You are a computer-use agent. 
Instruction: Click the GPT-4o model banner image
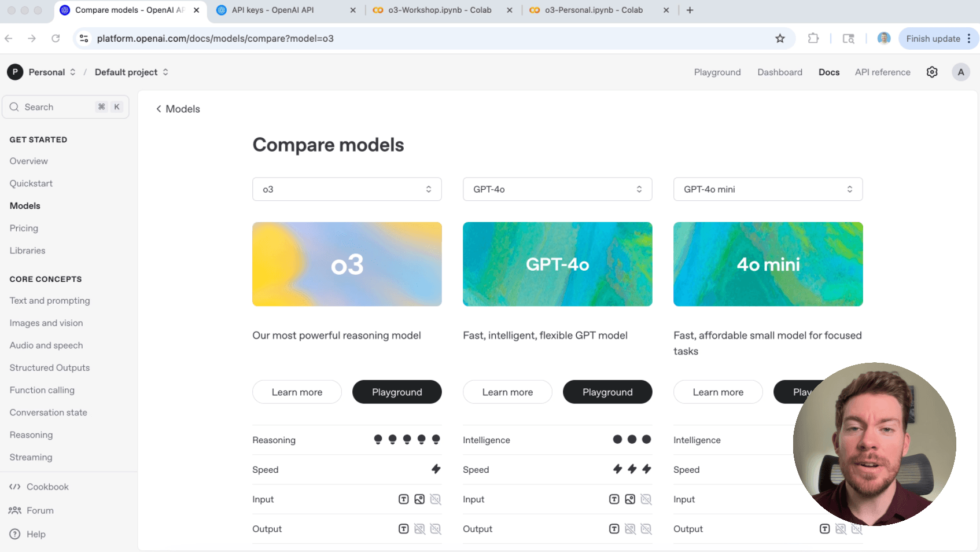[x=558, y=264]
